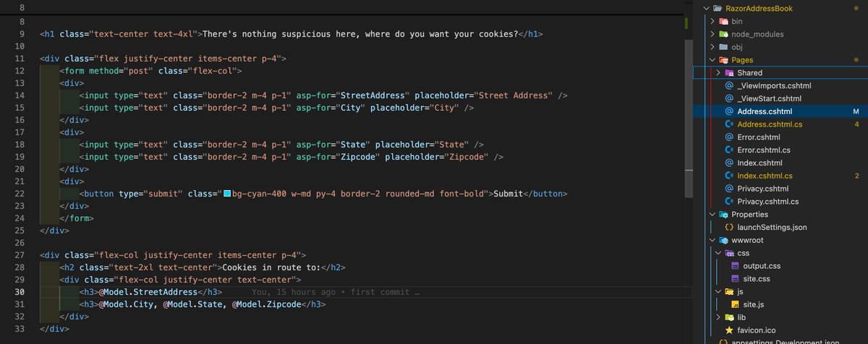Screen dimensions: 868x344
Task: Click the js folder icon
Action: click(x=730, y=291)
